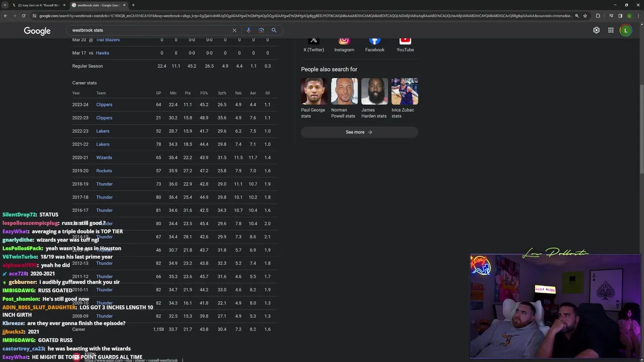
Task: Click the 'Reb' column header
Action: (x=238, y=93)
